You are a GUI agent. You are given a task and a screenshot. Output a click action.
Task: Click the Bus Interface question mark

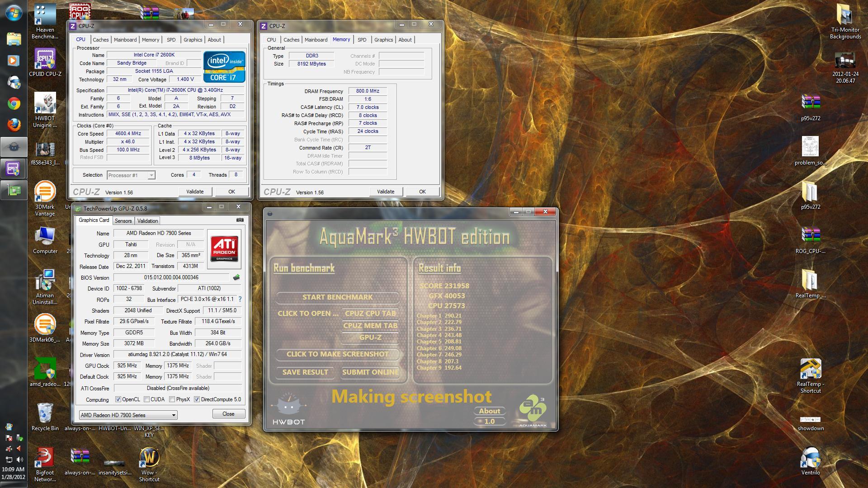coord(240,299)
